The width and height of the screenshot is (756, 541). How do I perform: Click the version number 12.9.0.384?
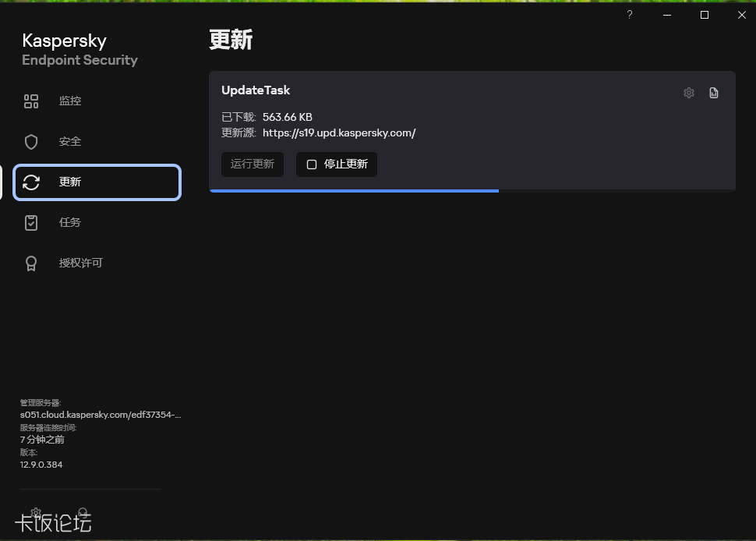pyautogui.click(x=41, y=465)
